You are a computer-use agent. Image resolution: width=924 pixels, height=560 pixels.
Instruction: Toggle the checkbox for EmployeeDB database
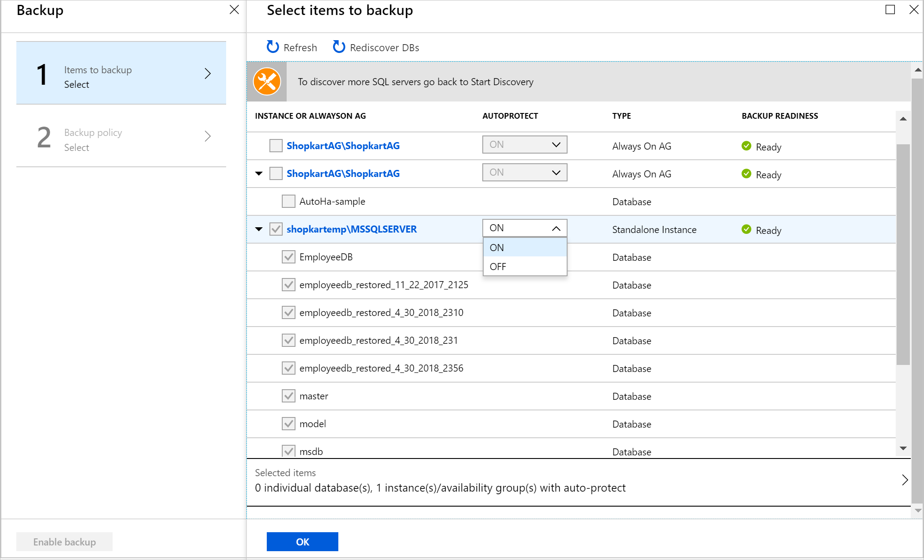pyautogui.click(x=287, y=256)
